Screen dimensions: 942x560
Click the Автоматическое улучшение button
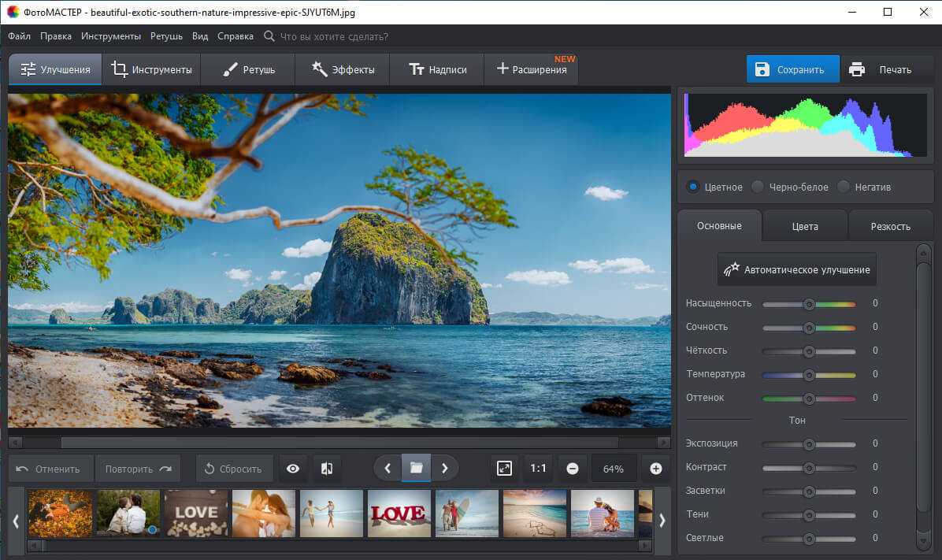796,269
